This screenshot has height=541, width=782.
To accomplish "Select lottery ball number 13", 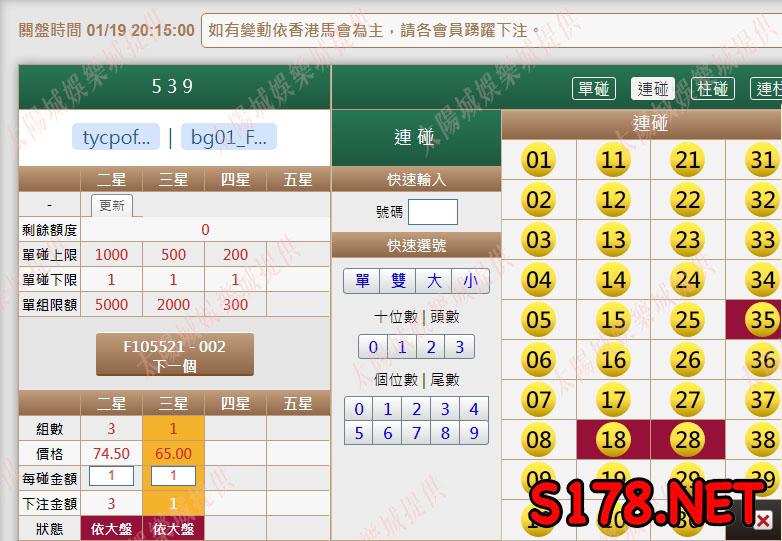I will [613, 239].
